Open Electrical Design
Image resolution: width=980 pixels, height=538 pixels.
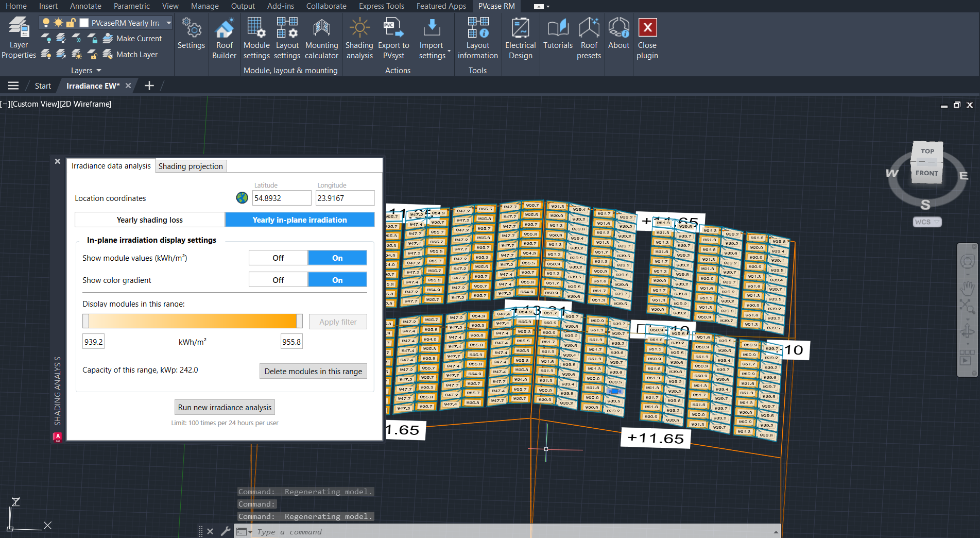(x=520, y=38)
